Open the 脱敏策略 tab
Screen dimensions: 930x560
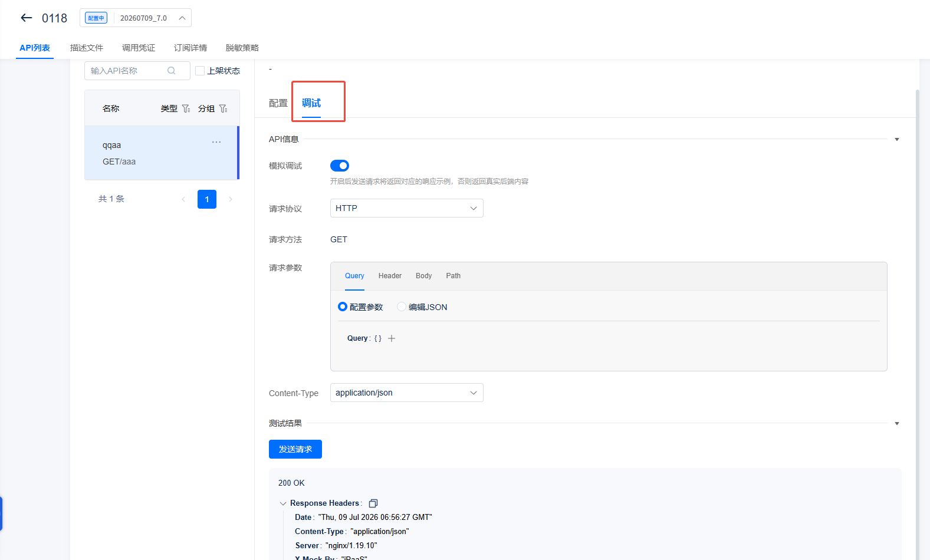242,48
